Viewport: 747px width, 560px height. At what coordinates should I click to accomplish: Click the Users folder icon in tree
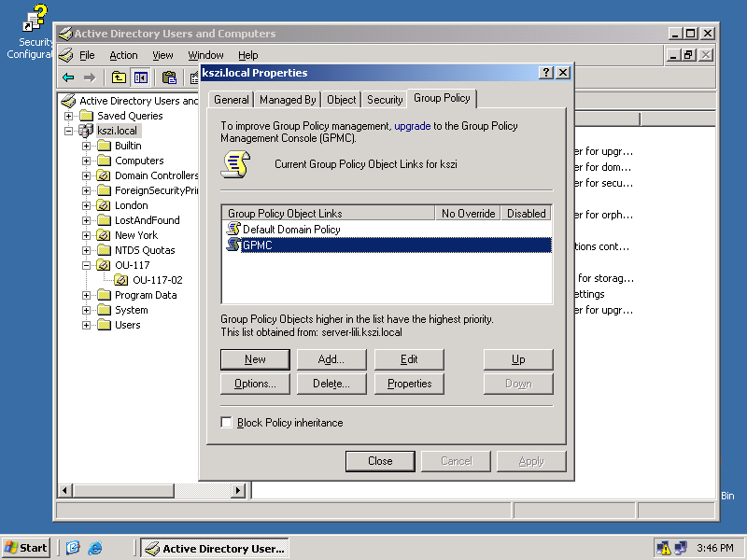click(104, 325)
